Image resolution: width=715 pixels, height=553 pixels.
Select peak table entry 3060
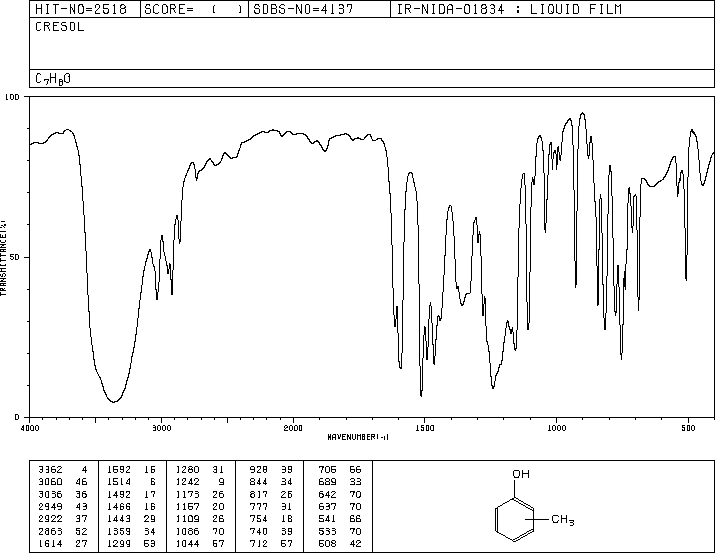50,481
